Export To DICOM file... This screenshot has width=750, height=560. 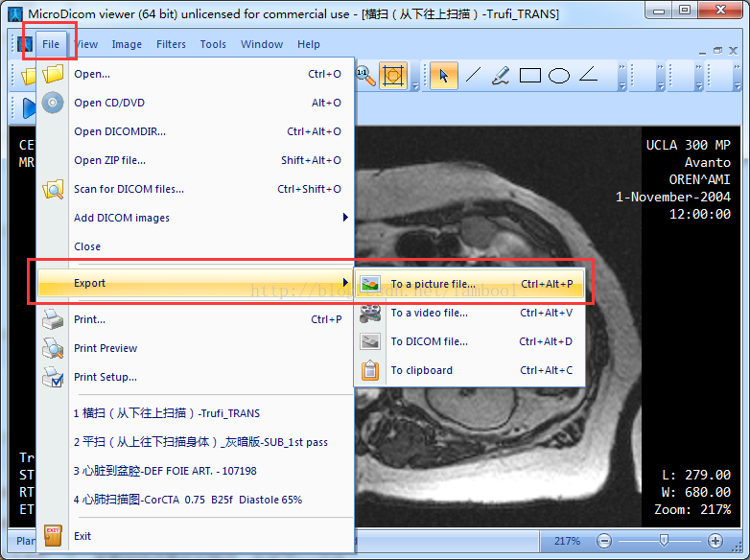point(469,341)
